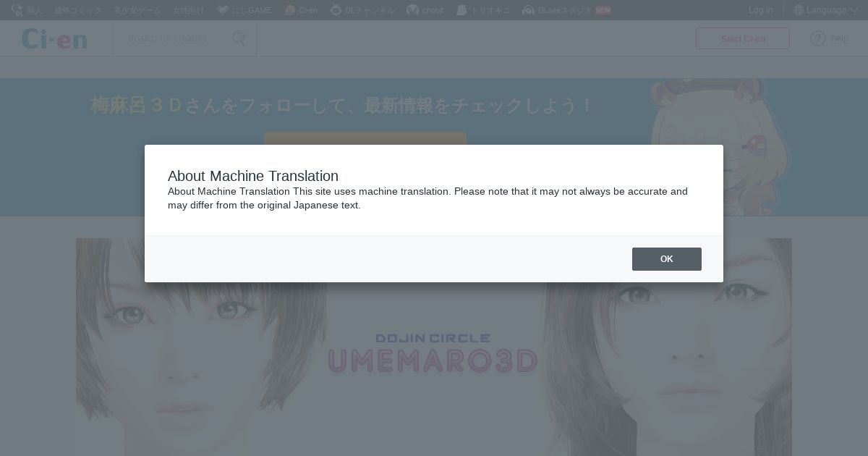Open the Language dropdown

pos(825,10)
